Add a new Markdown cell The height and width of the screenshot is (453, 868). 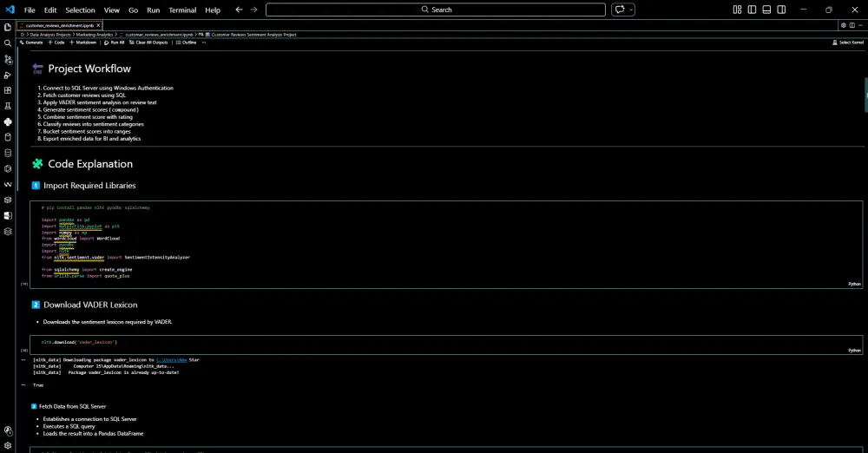point(83,43)
